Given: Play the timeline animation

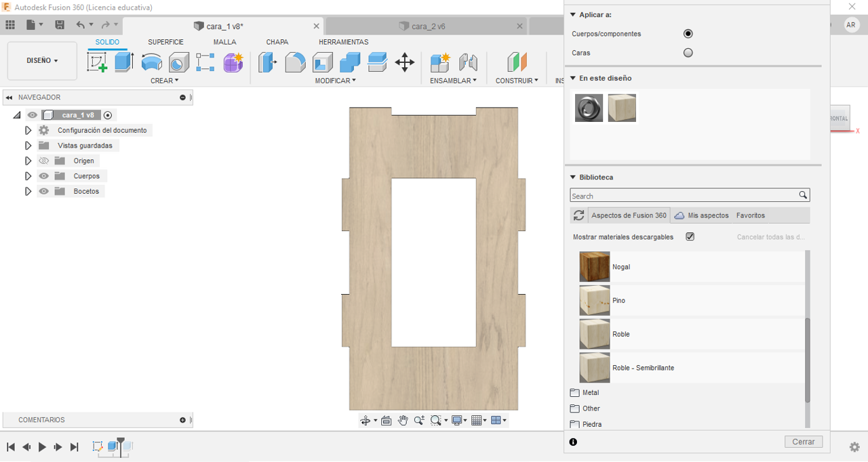Looking at the screenshot, I should click(42, 447).
